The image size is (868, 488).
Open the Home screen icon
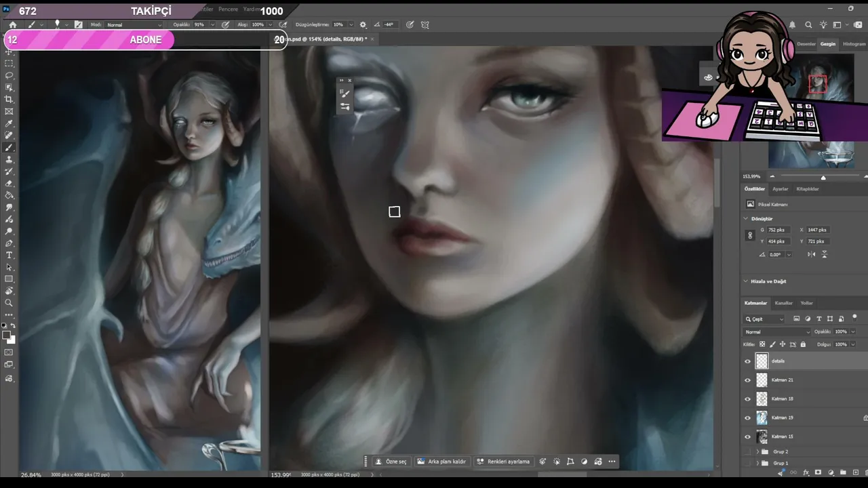[12, 25]
